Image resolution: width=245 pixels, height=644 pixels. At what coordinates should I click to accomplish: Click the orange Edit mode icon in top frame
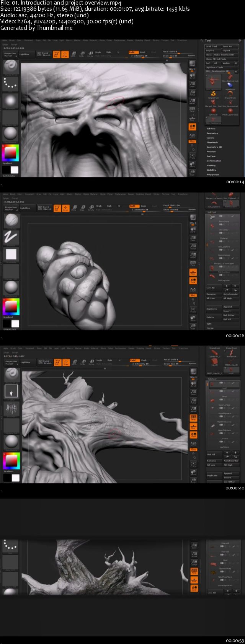[x=57, y=54]
